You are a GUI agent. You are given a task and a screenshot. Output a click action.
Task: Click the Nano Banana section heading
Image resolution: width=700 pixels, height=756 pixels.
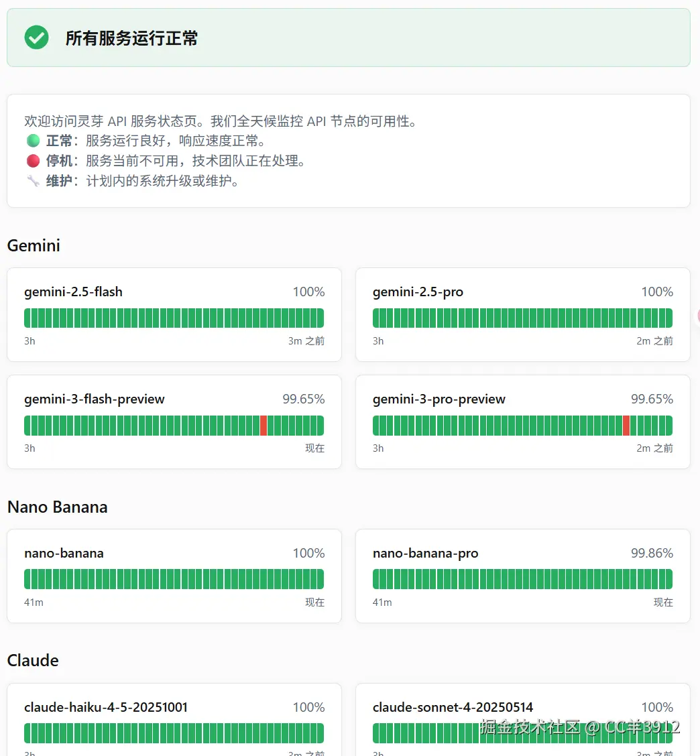point(58,507)
